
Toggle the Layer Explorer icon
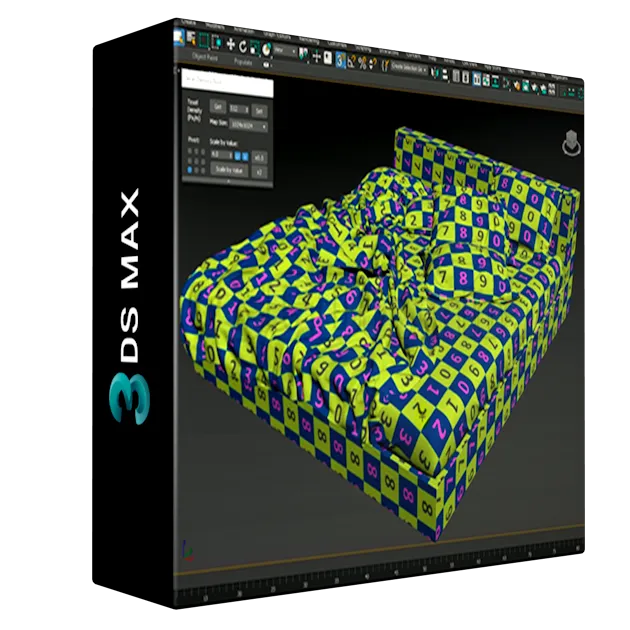[x=465, y=77]
